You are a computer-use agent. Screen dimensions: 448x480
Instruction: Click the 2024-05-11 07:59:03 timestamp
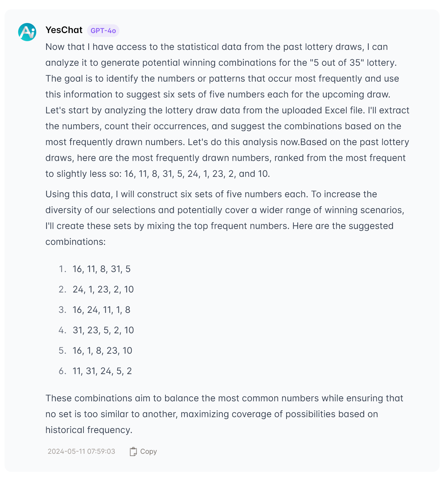[81, 451]
